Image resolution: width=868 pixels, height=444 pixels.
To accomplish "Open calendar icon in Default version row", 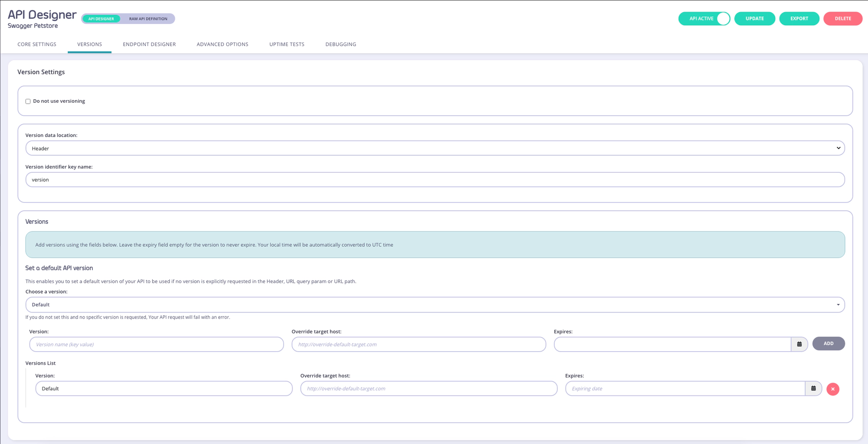I will (813, 388).
